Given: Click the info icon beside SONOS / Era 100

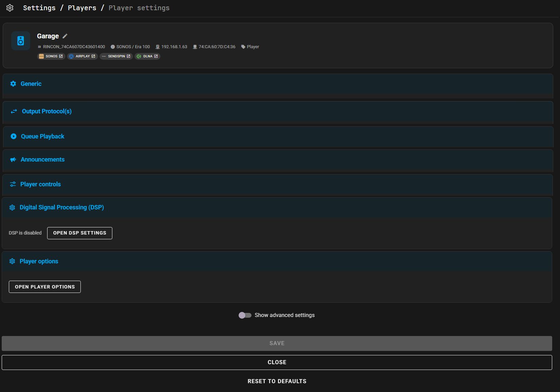Looking at the screenshot, I should (113, 47).
